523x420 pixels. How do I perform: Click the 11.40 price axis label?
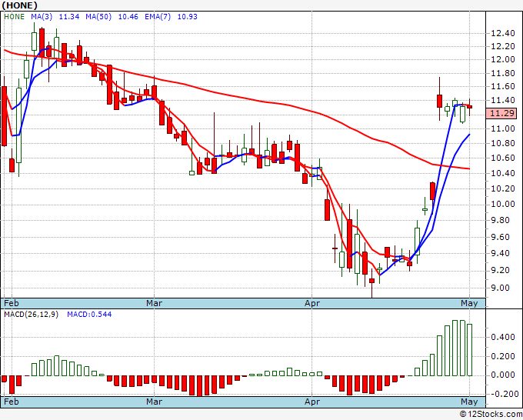click(503, 101)
